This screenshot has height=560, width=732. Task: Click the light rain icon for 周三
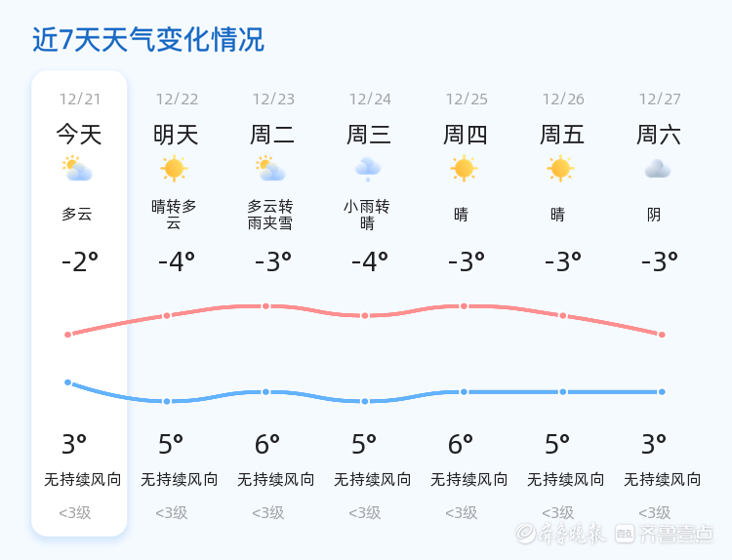pos(367,169)
